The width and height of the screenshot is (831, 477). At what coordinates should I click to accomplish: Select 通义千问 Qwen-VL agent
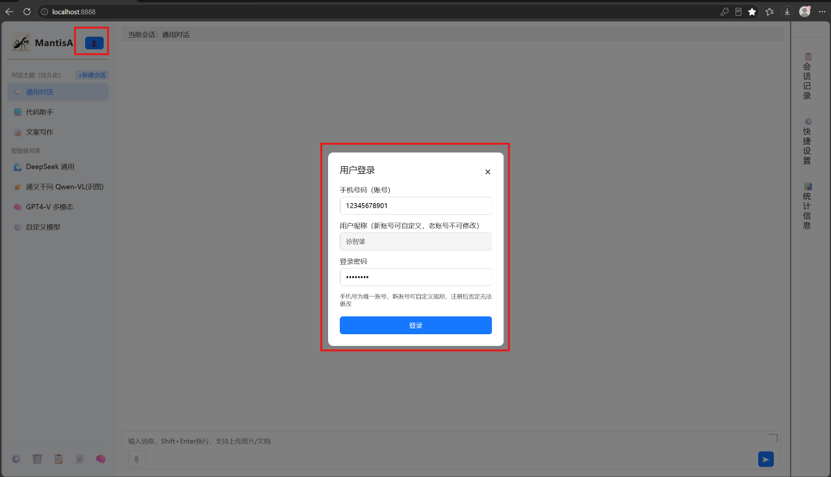(x=58, y=187)
